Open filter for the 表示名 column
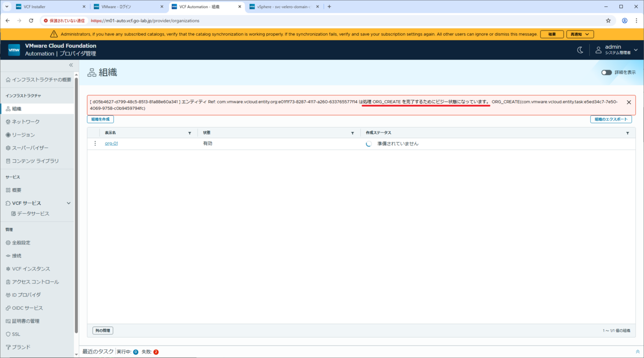Image resolution: width=644 pixels, height=358 pixels. (189, 132)
